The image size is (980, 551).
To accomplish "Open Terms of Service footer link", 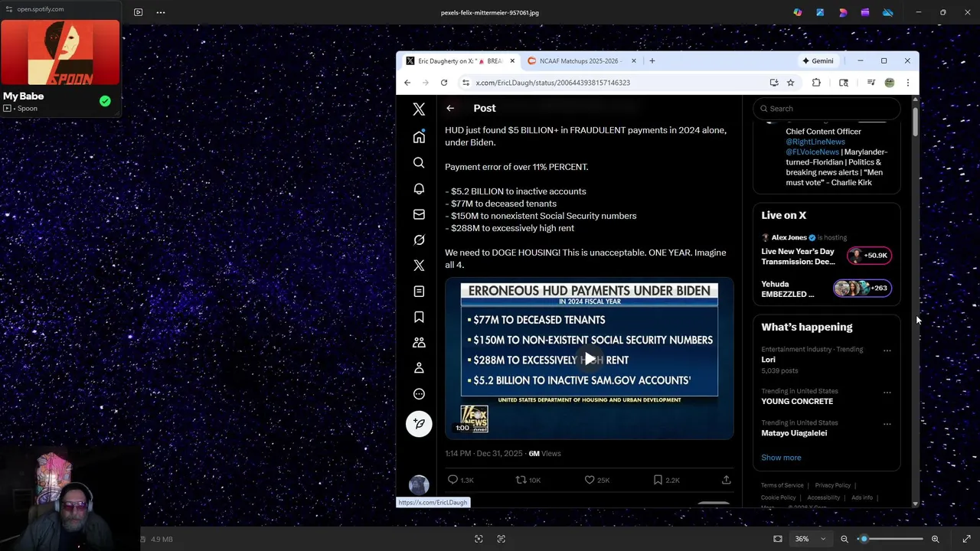I will [782, 485].
